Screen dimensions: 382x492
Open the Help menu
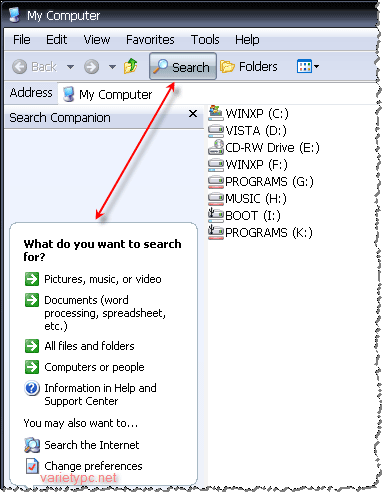(x=247, y=40)
